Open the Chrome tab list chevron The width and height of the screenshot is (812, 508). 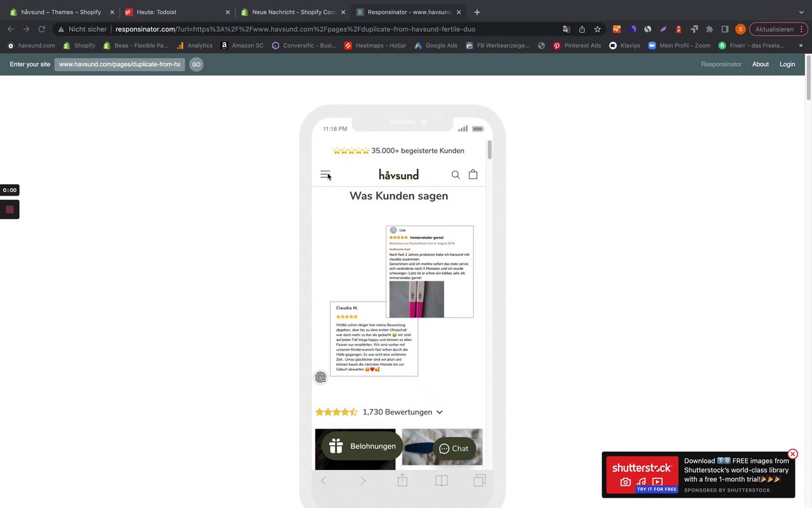pos(801,12)
